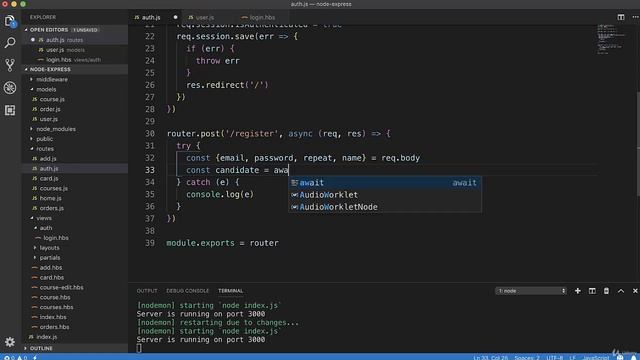Image resolution: width=640 pixels, height=360 pixels.
Task: Open index.hbs in views folder
Action: [53, 317]
